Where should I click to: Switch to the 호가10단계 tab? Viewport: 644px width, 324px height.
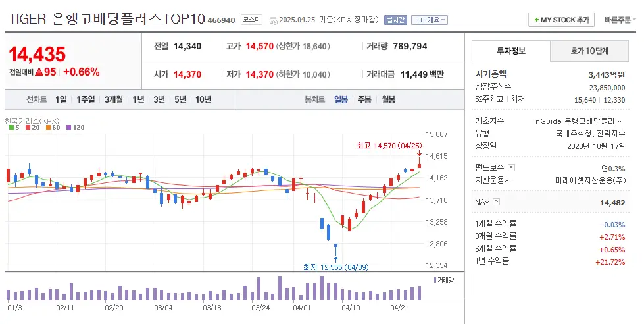[589, 51]
